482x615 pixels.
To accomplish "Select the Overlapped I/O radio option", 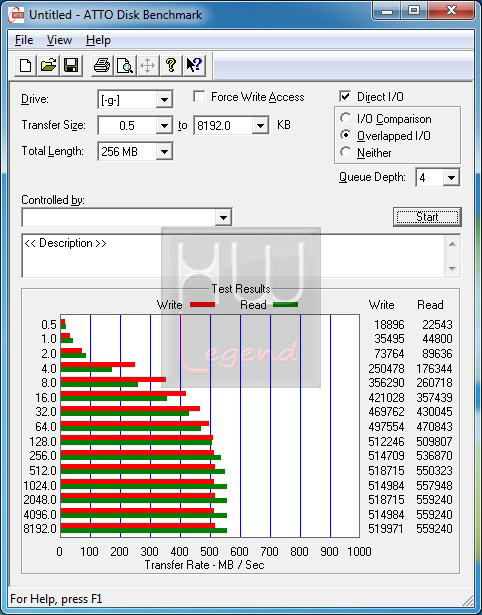I will click(x=346, y=135).
